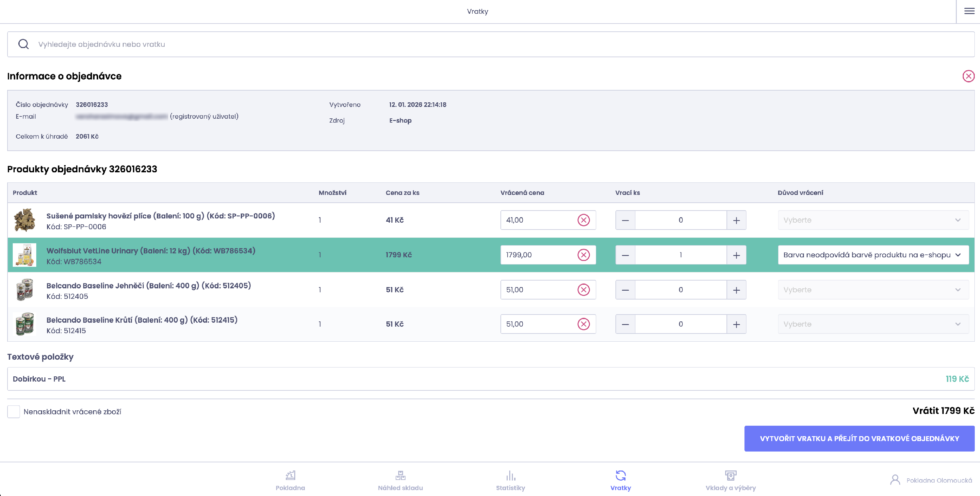Click Vytvořit vratku a přejít do vratkové objednávky
Image resolution: width=980 pixels, height=496 pixels.
(x=859, y=438)
